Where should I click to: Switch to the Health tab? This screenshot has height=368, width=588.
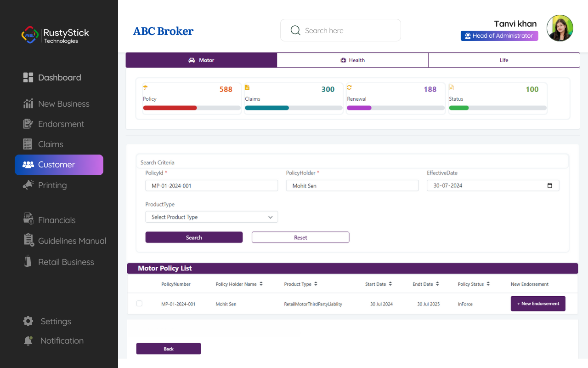(353, 60)
